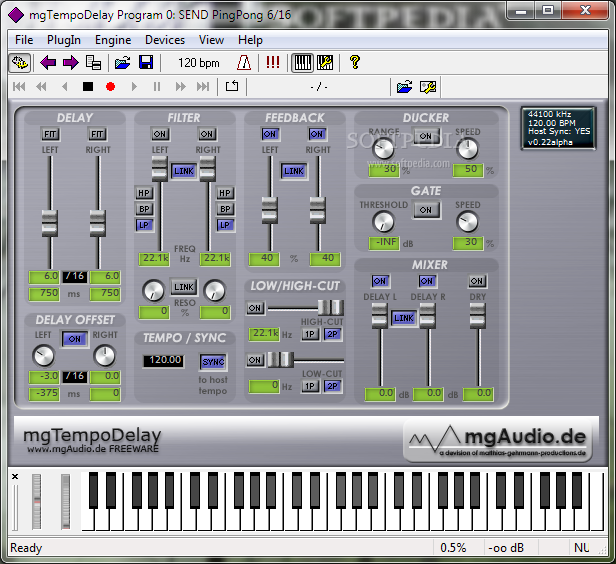
Task: Go to next program with right purple arrow
Action: pyautogui.click(x=71, y=63)
